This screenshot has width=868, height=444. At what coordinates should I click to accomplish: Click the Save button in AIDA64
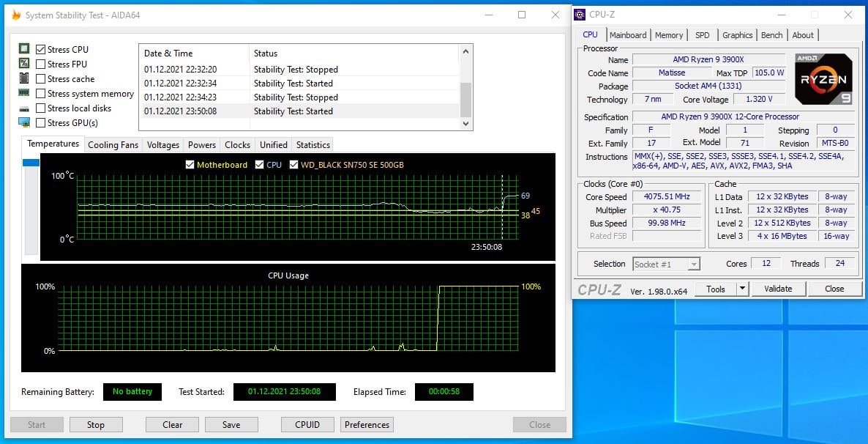click(x=231, y=425)
